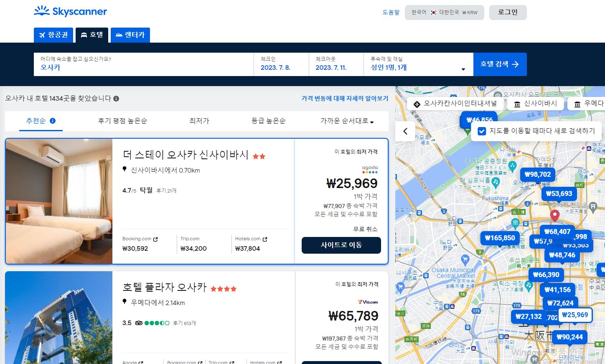Sort by 후기 평점 높은순
605x364 pixels.
pyautogui.click(x=122, y=121)
